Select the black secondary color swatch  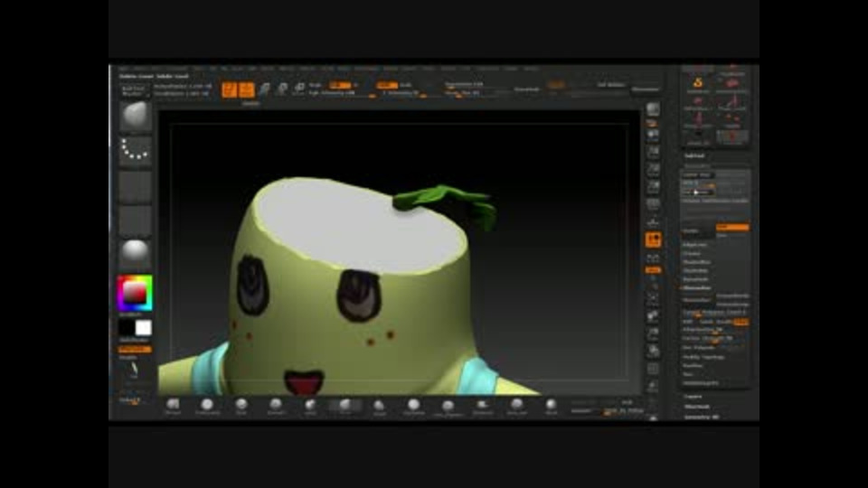(x=127, y=328)
